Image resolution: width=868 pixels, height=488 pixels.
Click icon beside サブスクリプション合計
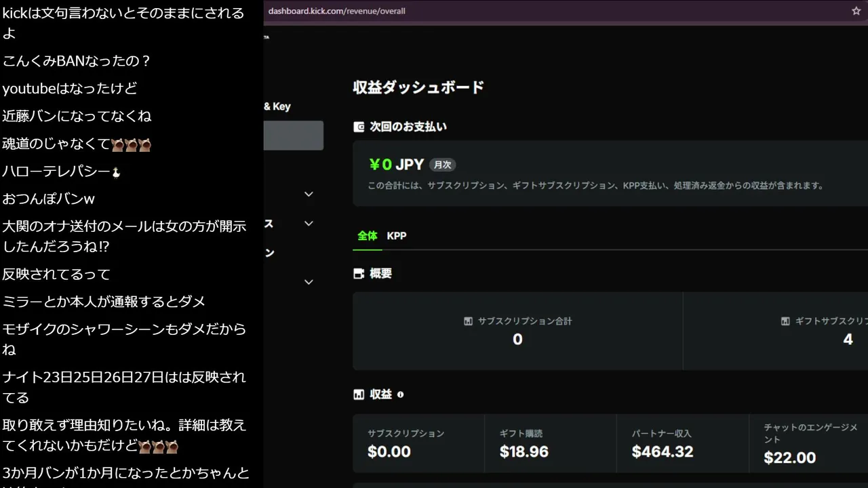[468, 321]
